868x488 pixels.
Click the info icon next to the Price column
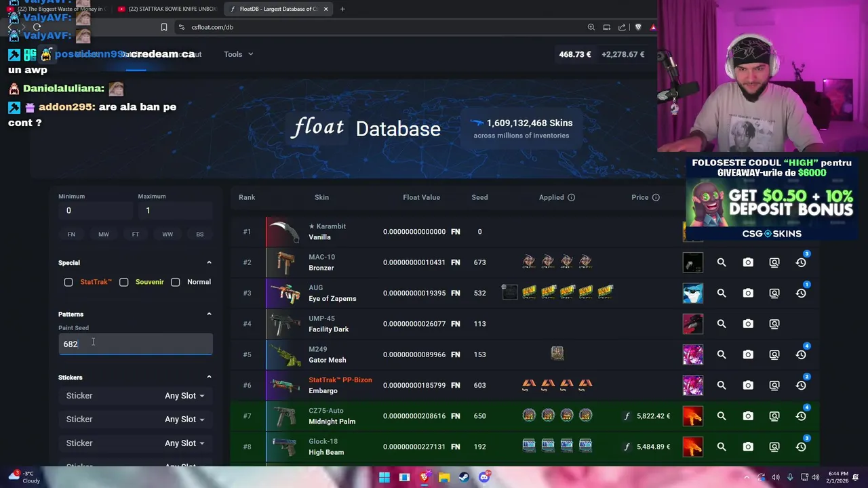pos(656,197)
